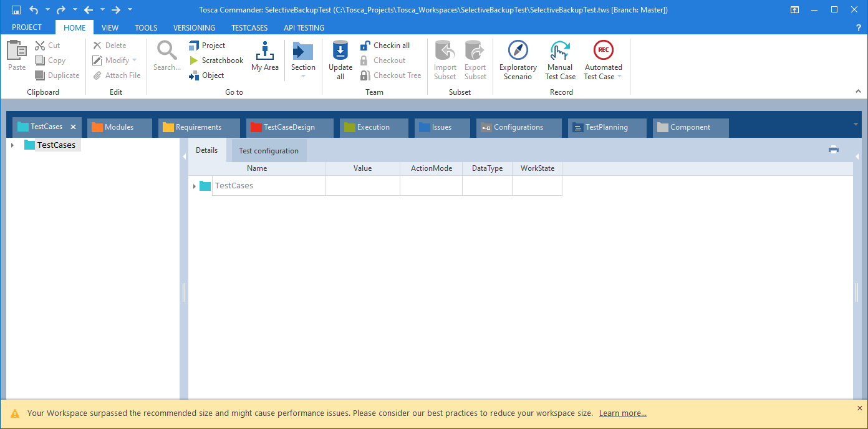
Task: Go to My Area
Action: (x=265, y=56)
